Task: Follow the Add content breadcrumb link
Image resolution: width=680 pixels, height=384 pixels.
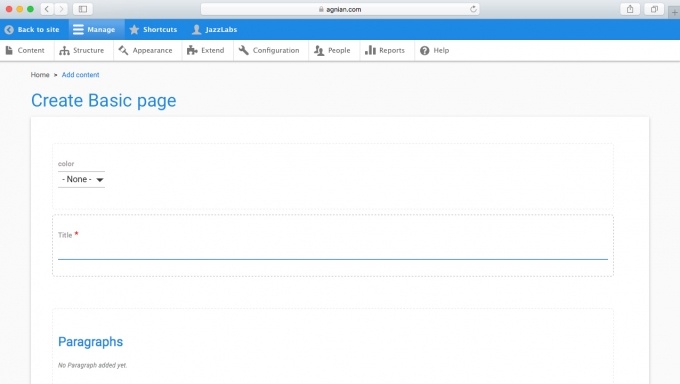Action: (80, 75)
